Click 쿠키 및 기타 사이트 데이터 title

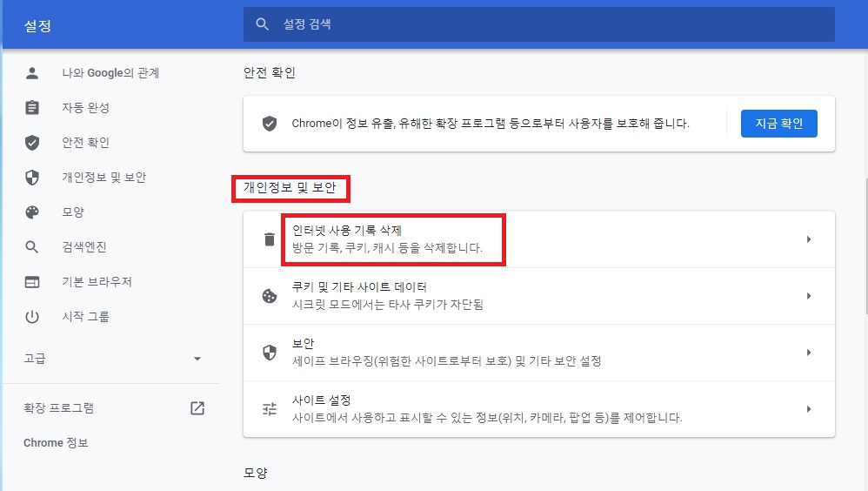[359, 287]
